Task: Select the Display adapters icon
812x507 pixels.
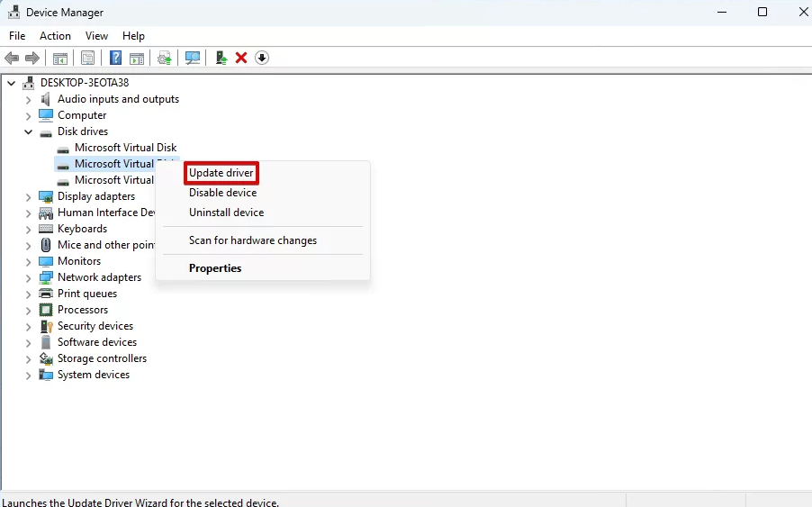Action: 46,196
